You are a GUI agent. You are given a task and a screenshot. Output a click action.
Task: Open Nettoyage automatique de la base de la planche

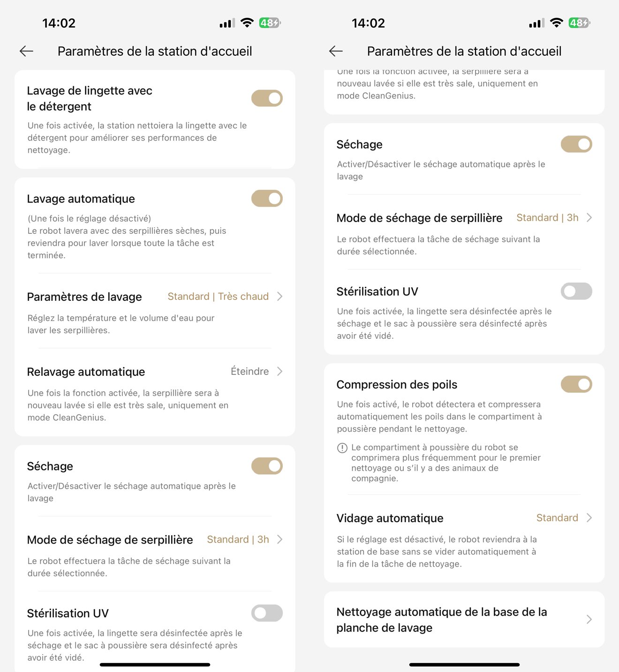click(x=464, y=620)
